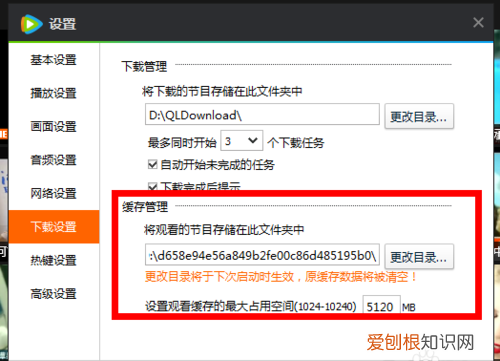Click the Tencent Video logo icon
Screen dimensions: 500x361
[32, 24]
